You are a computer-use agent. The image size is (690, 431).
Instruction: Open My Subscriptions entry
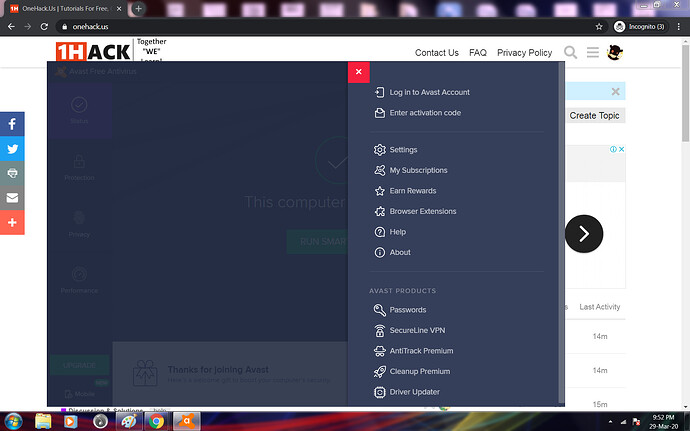click(x=418, y=170)
